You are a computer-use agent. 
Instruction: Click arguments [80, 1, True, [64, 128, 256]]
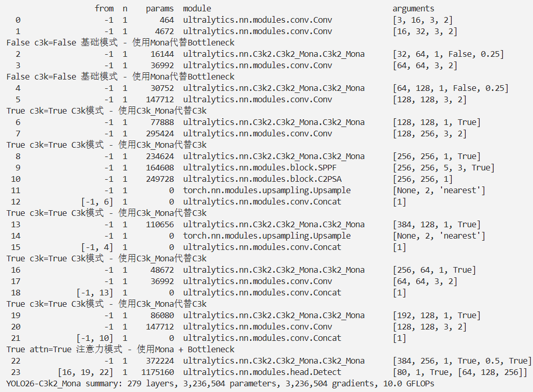(460, 372)
